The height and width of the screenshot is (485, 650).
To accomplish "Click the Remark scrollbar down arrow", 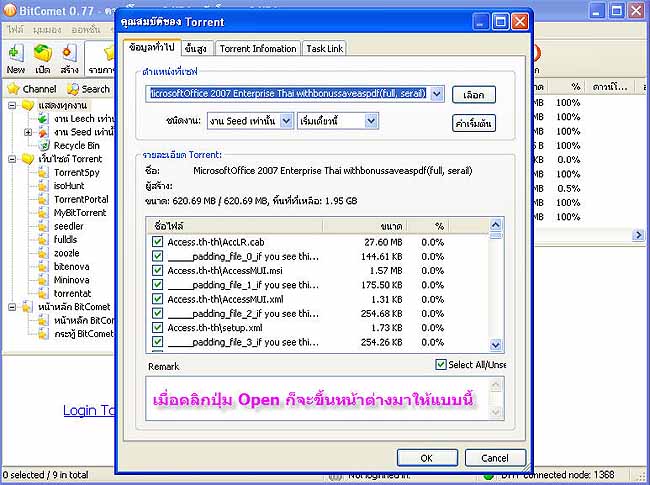I will (496, 412).
